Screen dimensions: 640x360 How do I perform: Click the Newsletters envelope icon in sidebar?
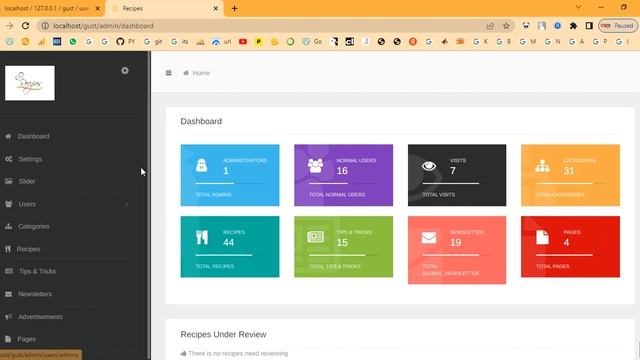coord(9,294)
